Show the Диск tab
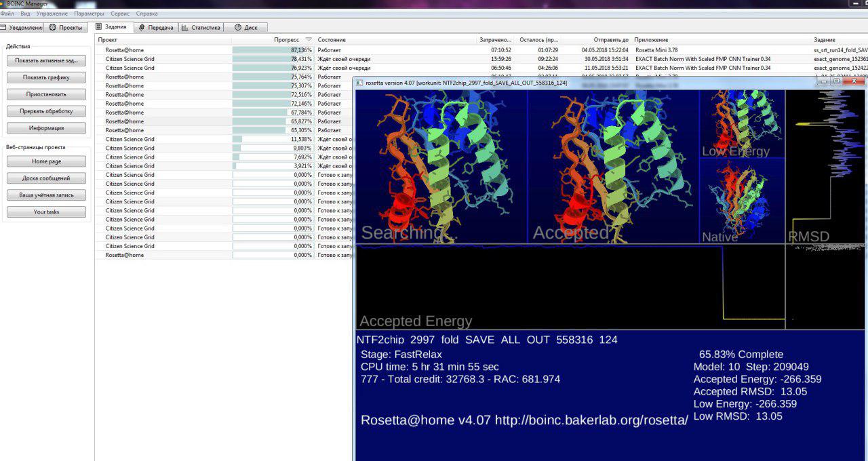868x461 pixels. (x=246, y=28)
